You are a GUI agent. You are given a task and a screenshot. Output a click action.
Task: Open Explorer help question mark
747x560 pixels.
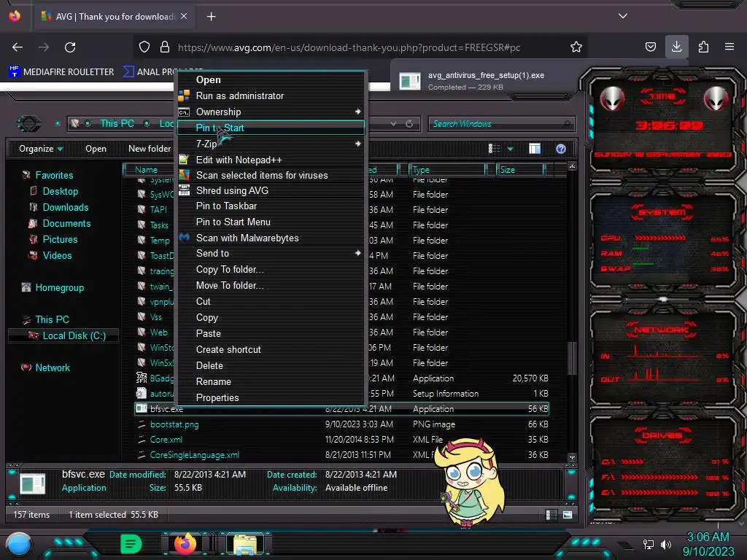pos(561,149)
